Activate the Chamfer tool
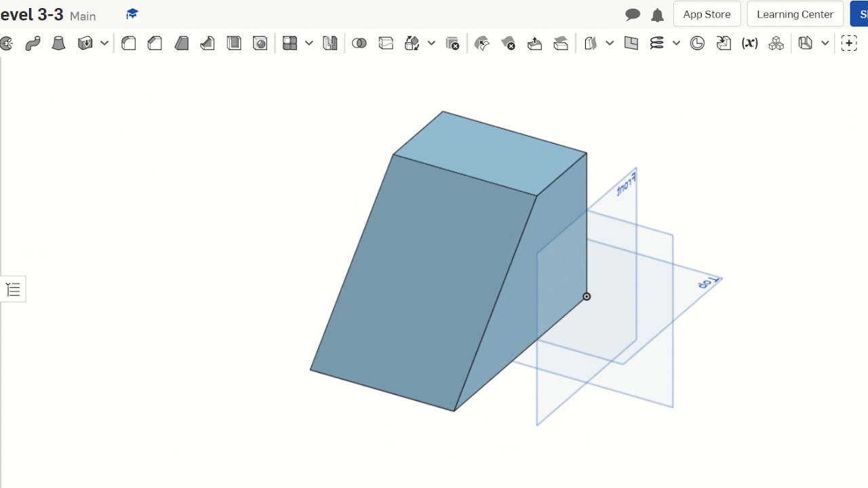The height and width of the screenshot is (488, 868). pos(155,43)
